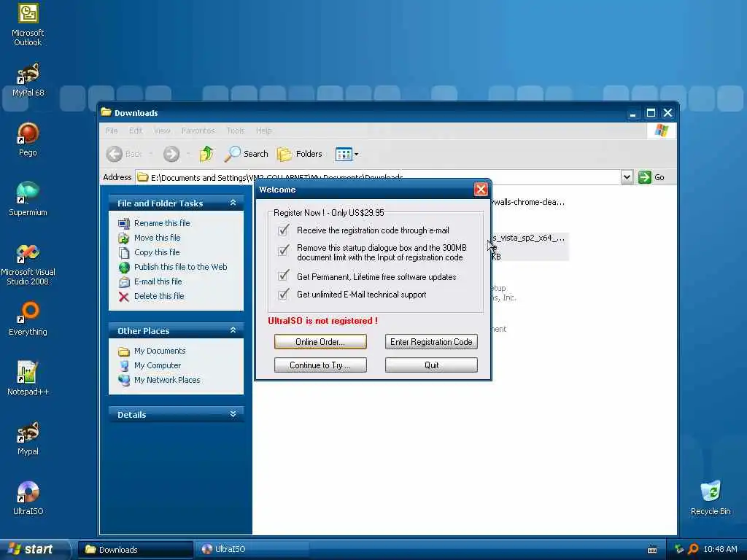Expand the Details panel
Image resolution: width=747 pixels, height=560 pixels.
[233, 414]
